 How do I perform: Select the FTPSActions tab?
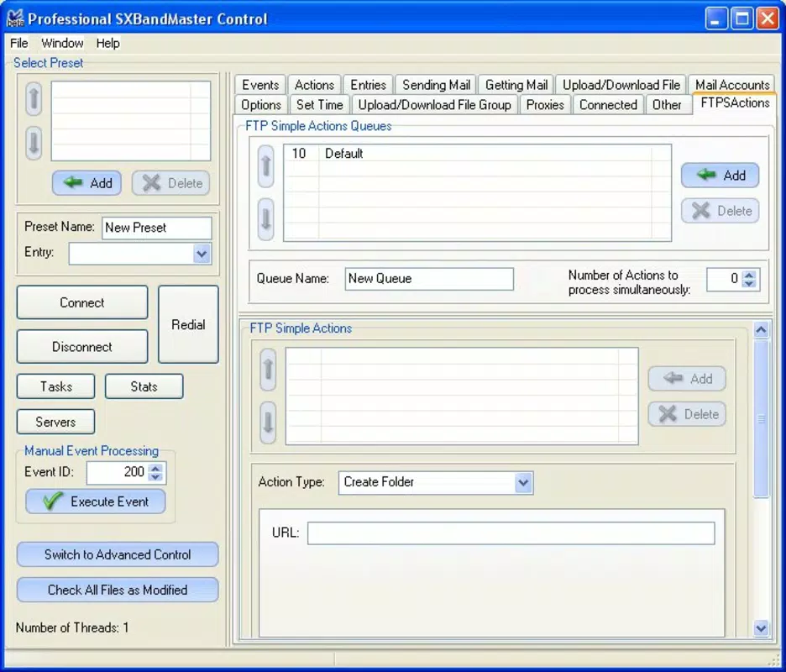click(x=735, y=102)
